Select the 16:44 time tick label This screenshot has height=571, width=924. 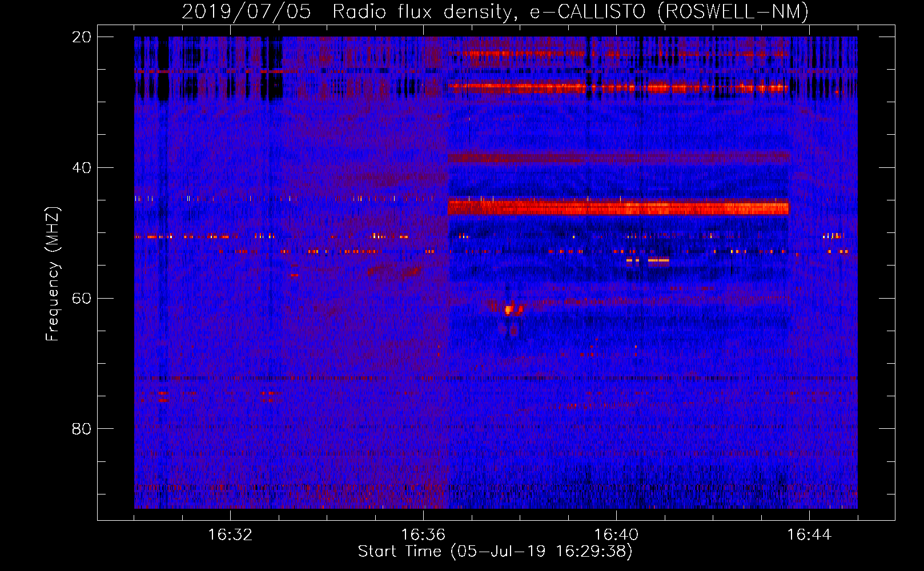tap(809, 535)
